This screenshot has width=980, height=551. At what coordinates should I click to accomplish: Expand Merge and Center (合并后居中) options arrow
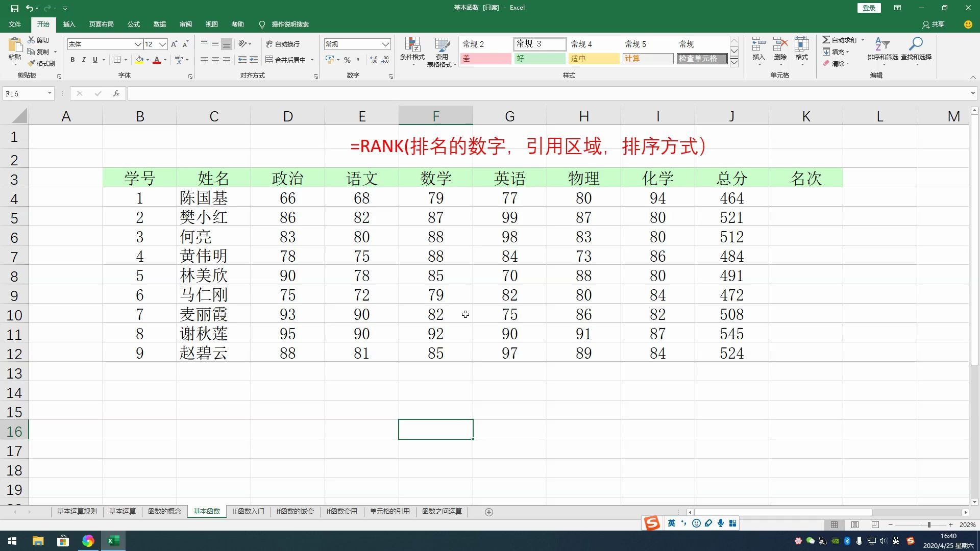(312, 60)
